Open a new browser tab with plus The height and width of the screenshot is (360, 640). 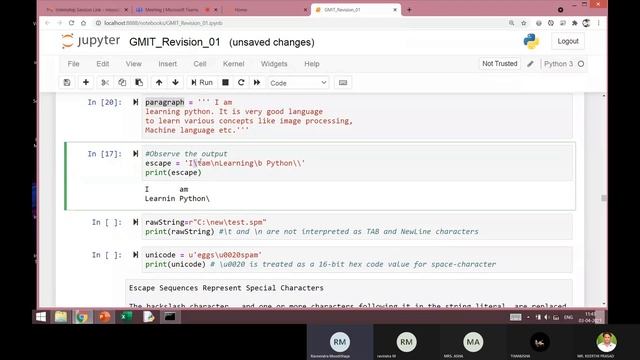pos(409,10)
